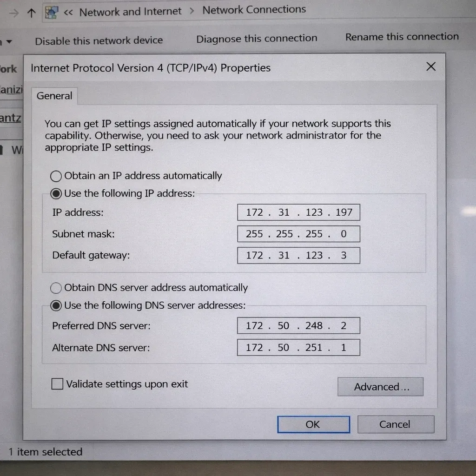Click Disable this network device
Viewport: 476px width, 476px height.
(99, 40)
